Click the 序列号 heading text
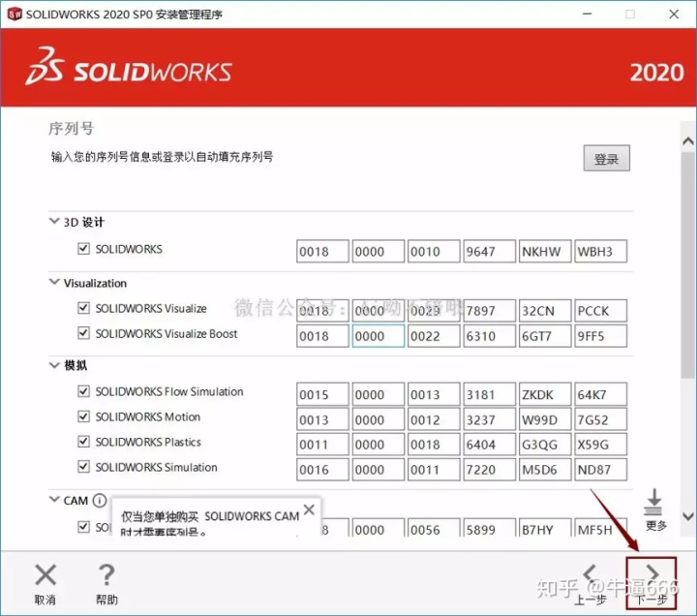This screenshot has width=697, height=616. (71, 129)
